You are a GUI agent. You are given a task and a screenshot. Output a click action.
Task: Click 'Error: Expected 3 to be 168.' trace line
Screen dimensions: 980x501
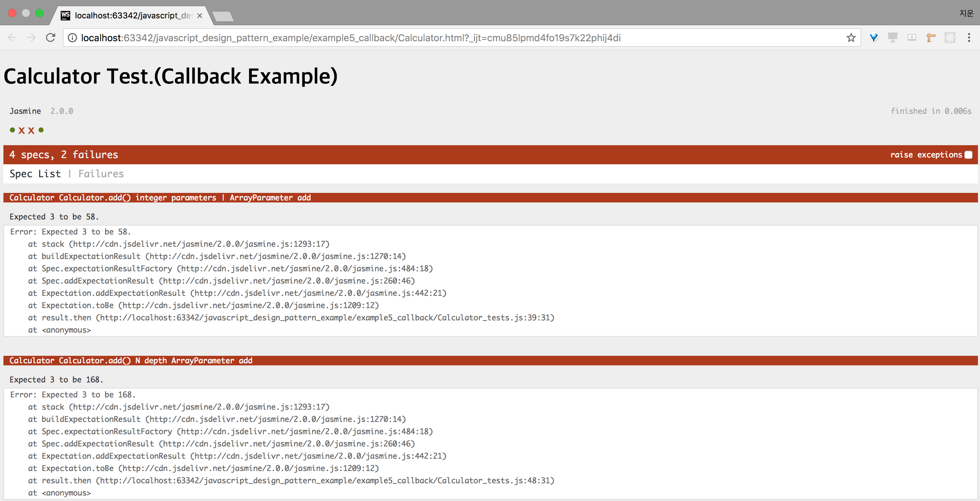pos(73,394)
